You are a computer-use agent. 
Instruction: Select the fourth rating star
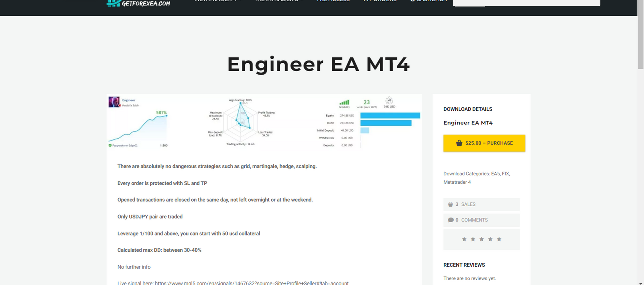pyautogui.click(x=490, y=239)
